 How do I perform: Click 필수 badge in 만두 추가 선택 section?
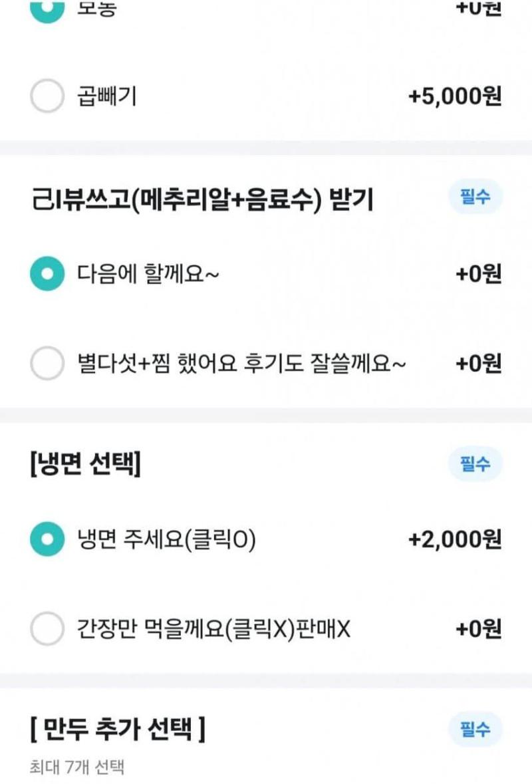[x=475, y=729]
